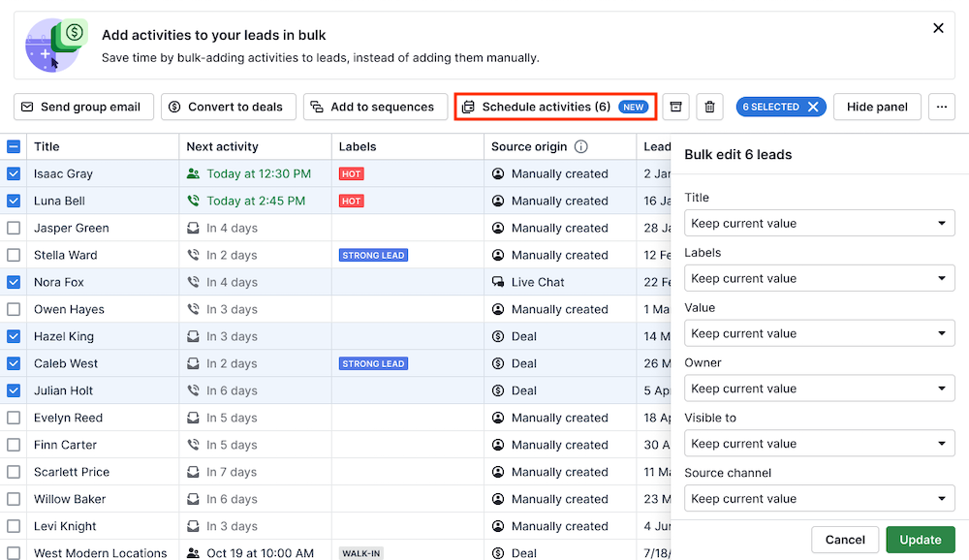The image size is (969, 560).
Task: Uncheck the Nora Fox row checkbox
Action: click(14, 283)
